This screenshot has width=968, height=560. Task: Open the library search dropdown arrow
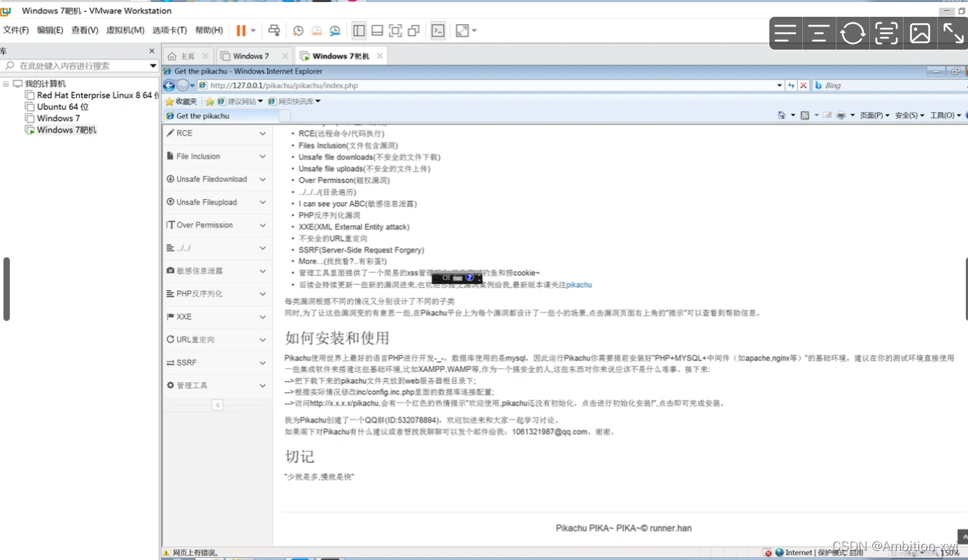coord(153,66)
